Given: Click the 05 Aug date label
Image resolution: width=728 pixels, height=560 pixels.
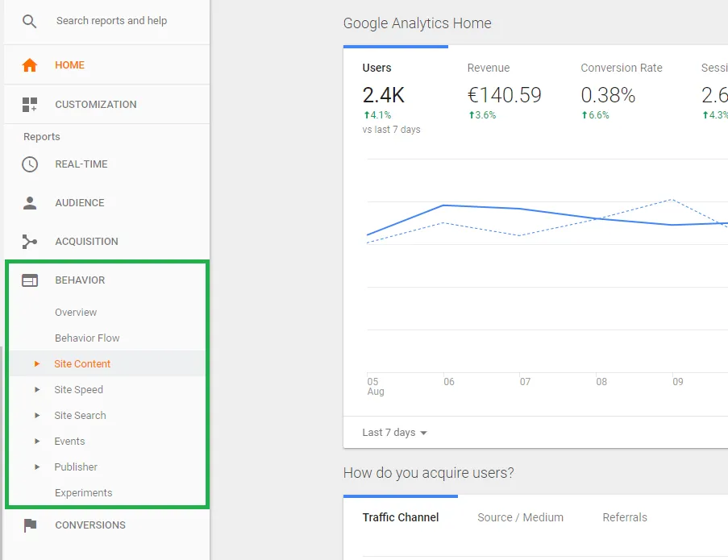Looking at the screenshot, I should [376, 387].
